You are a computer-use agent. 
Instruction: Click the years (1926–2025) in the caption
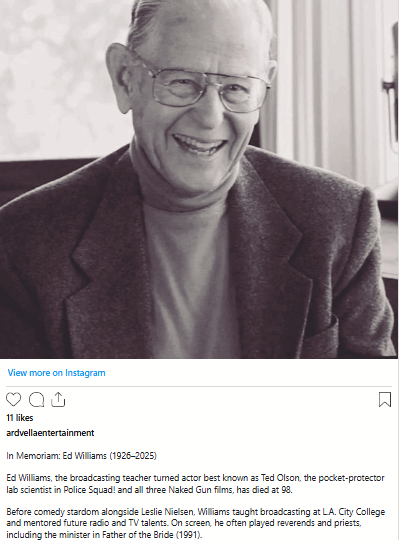[133, 456]
